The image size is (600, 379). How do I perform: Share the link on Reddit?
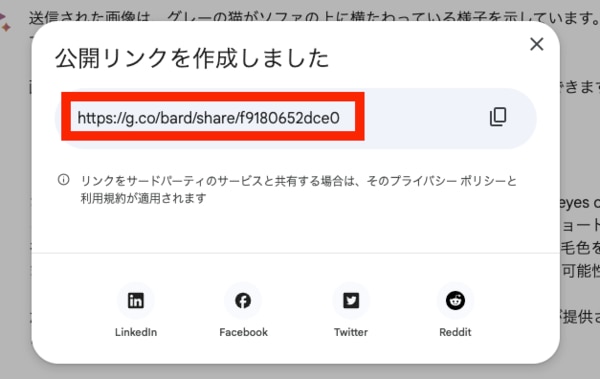click(455, 301)
